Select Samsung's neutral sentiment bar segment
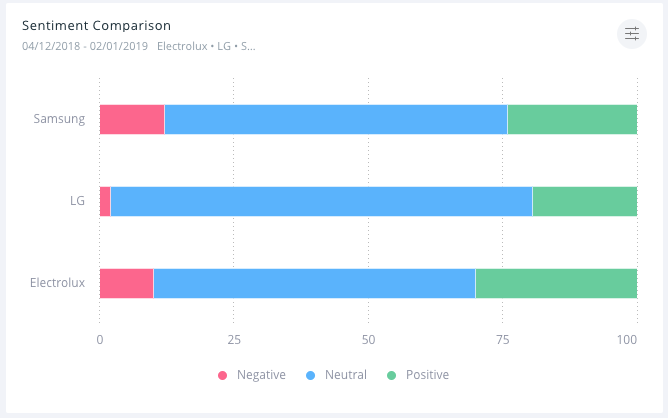Image resolution: width=668 pixels, height=418 pixels. (335, 119)
